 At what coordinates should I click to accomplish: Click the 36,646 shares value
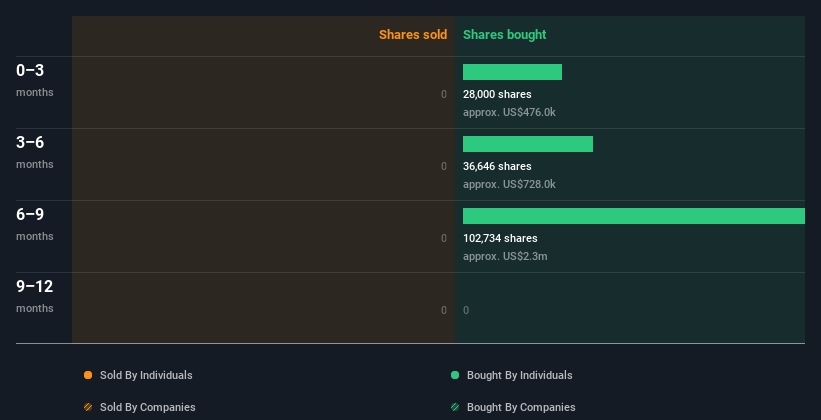tap(497, 166)
